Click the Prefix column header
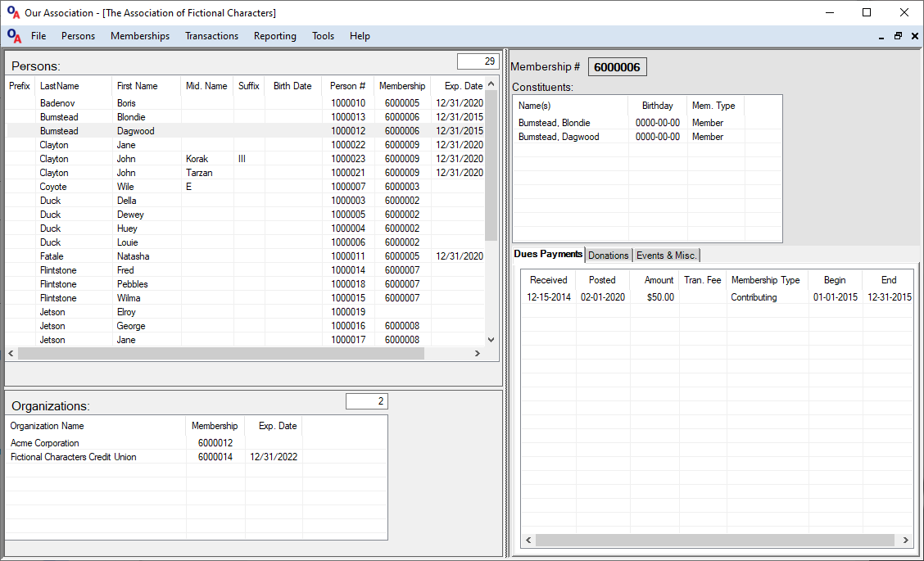The width and height of the screenshot is (924, 561). point(20,86)
